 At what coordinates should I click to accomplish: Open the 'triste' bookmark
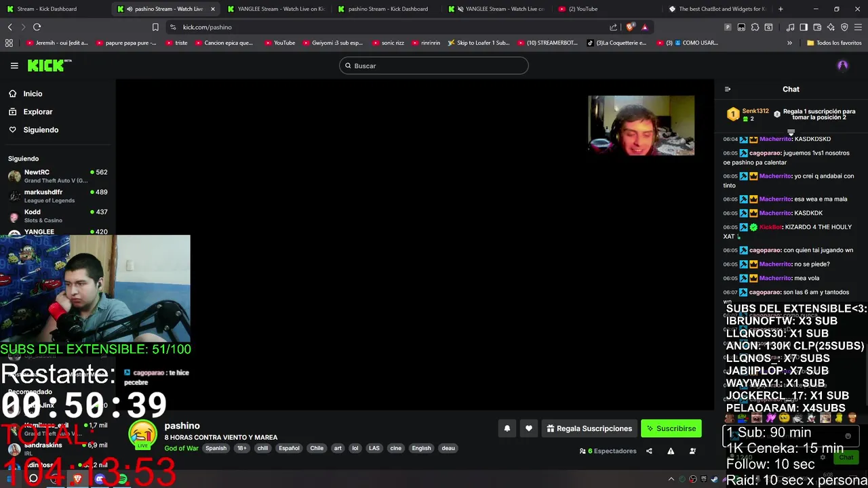[x=176, y=43]
